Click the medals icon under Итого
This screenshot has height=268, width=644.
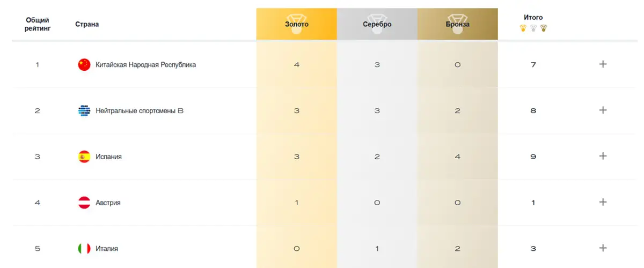point(533,28)
